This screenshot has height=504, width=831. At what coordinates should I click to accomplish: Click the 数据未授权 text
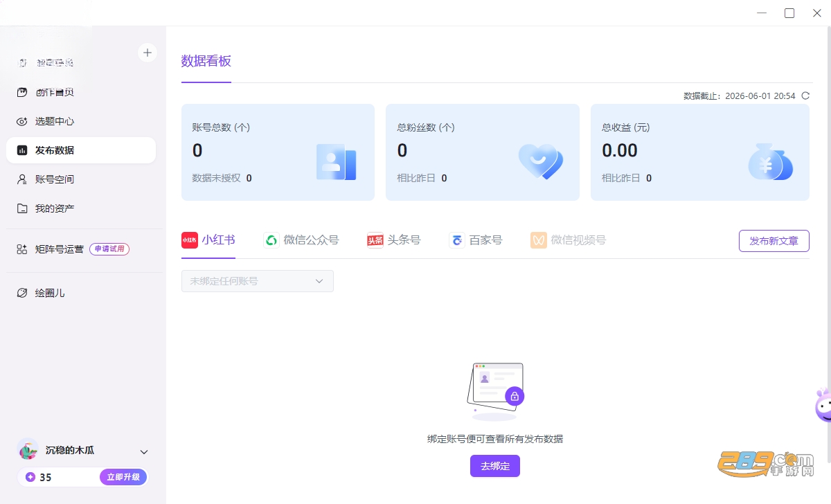(x=216, y=178)
